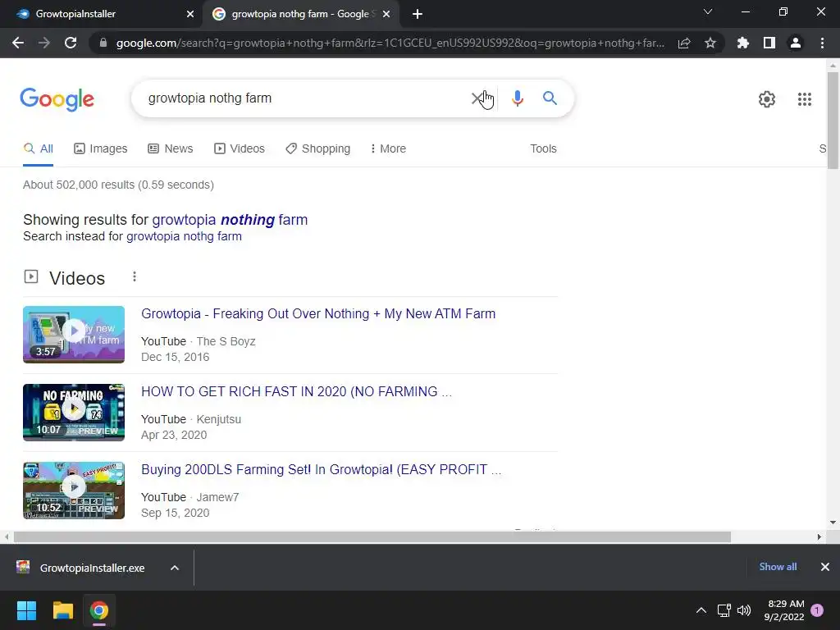840x630 pixels.
Task: Close the downloads bar
Action: (x=825, y=567)
